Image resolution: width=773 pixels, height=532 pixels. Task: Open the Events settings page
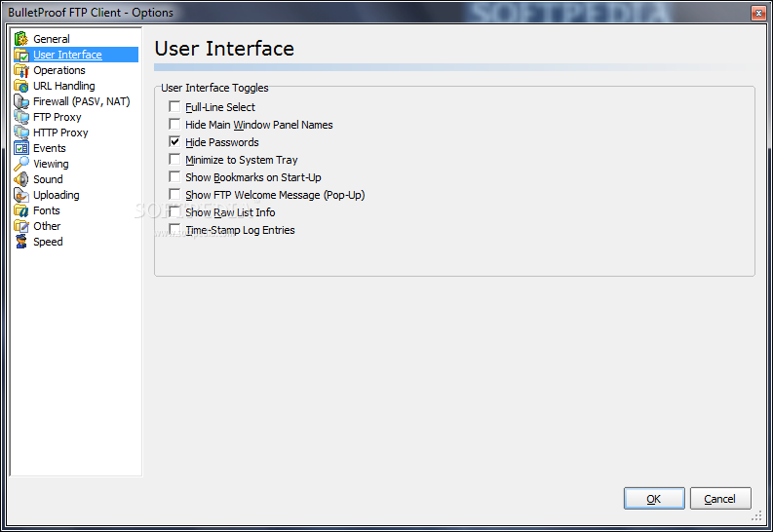50,148
